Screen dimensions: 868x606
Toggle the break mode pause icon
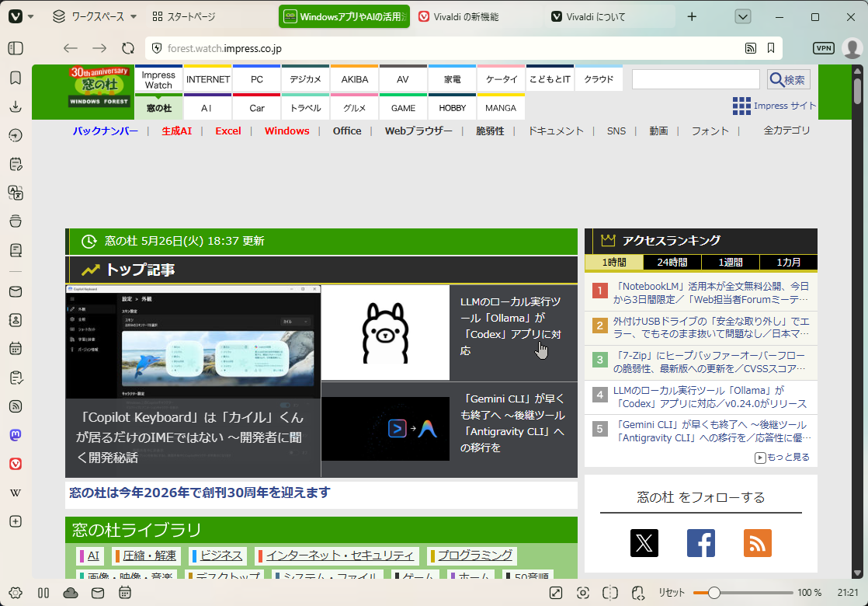click(x=43, y=593)
